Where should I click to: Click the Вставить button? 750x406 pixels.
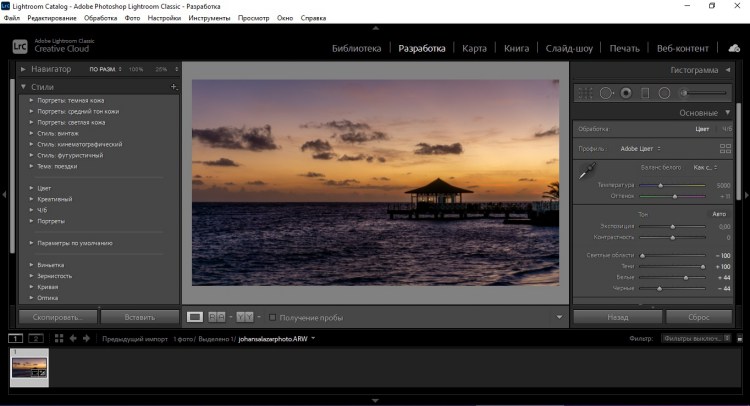point(140,317)
